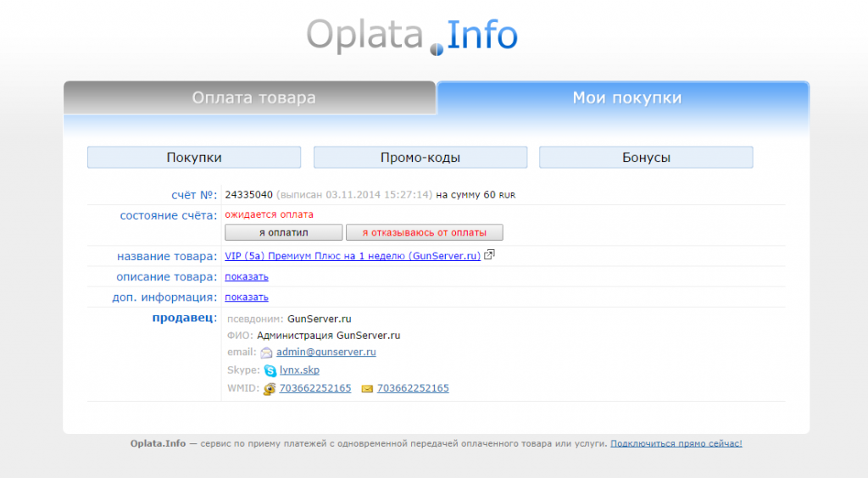Screen dimensions: 868x478
Task: Open the lynx.skp Skype link
Action: click(x=299, y=370)
